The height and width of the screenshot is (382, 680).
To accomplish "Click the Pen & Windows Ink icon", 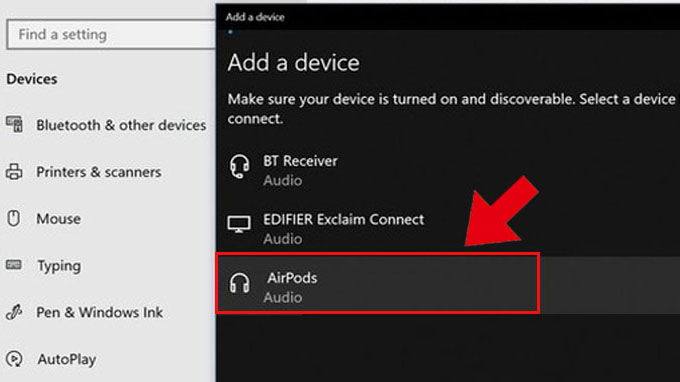I will [14, 312].
